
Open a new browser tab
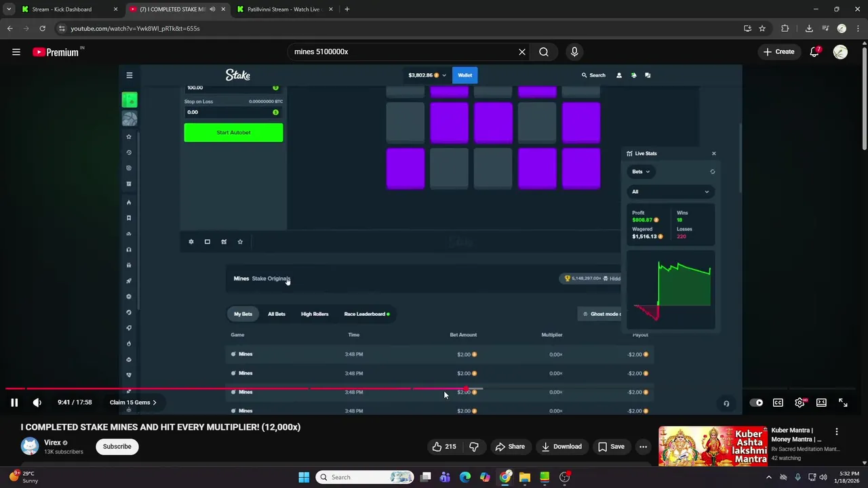(347, 9)
